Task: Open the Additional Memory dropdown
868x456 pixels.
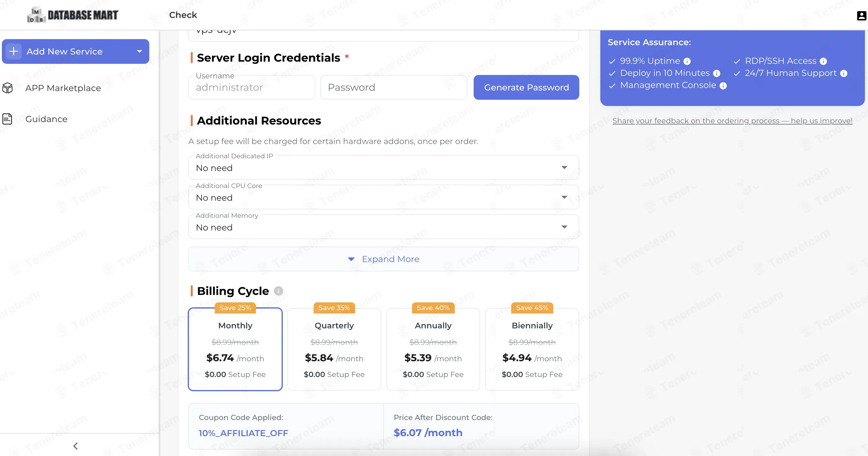Action: [x=384, y=227]
